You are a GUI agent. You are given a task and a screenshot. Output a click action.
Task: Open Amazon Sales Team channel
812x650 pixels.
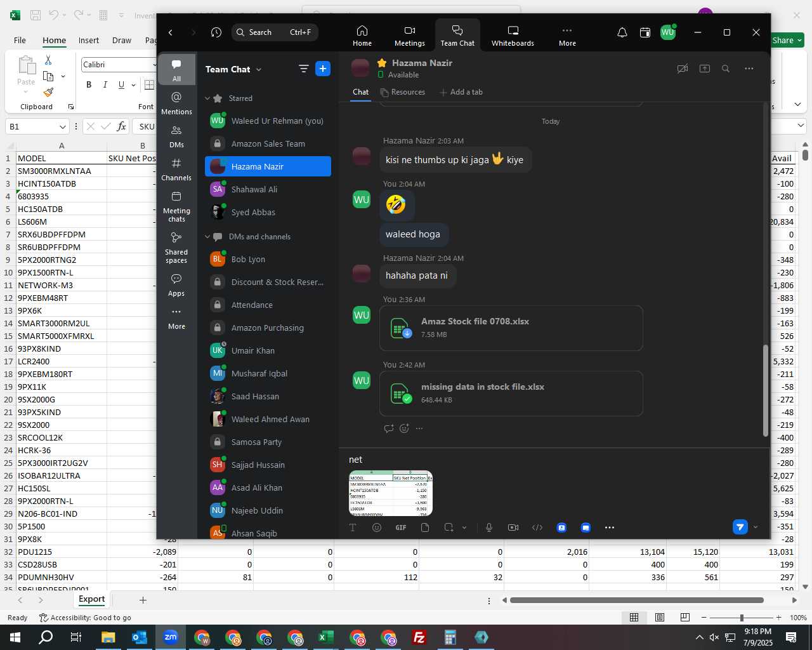pos(268,143)
